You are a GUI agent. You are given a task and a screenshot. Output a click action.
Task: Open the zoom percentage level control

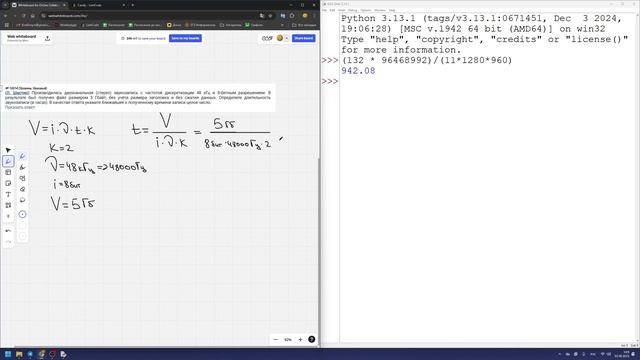tap(288, 340)
